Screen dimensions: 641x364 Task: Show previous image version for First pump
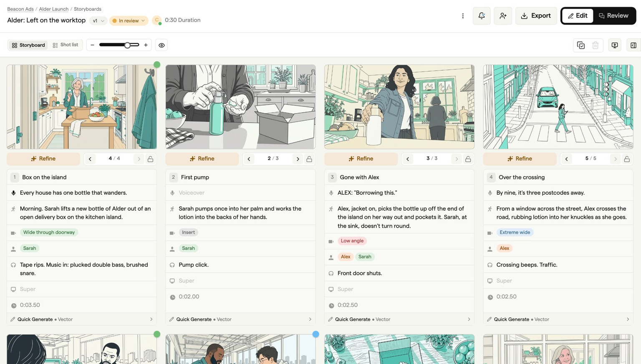(249, 159)
